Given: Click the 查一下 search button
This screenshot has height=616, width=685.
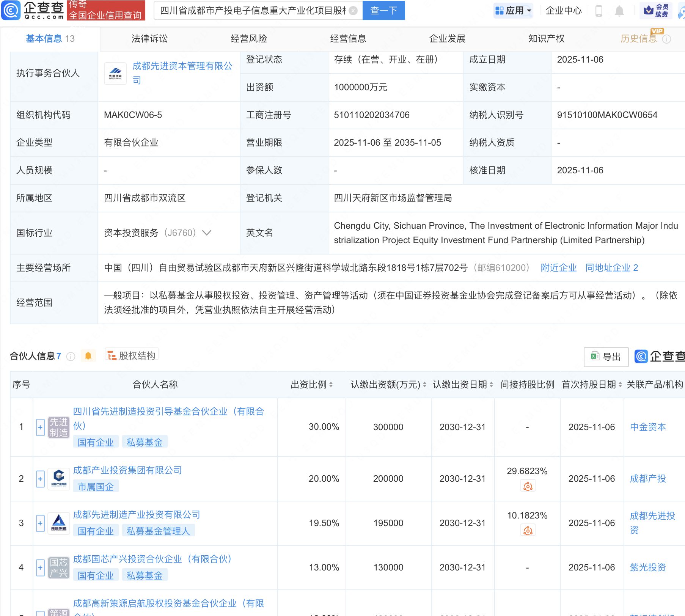Looking at the screenshot, I should [383, 11].
